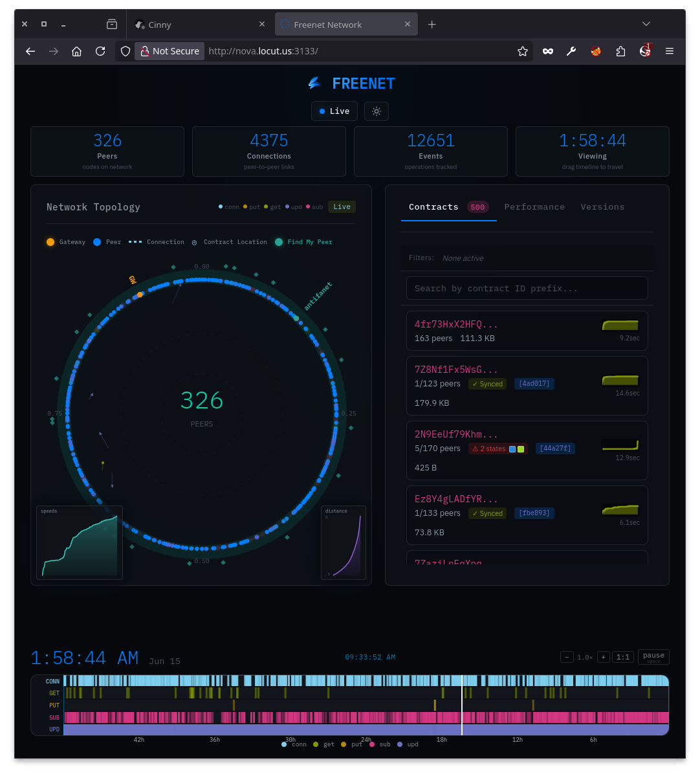Click the 4ad017 hash badge

click(534, 384)
